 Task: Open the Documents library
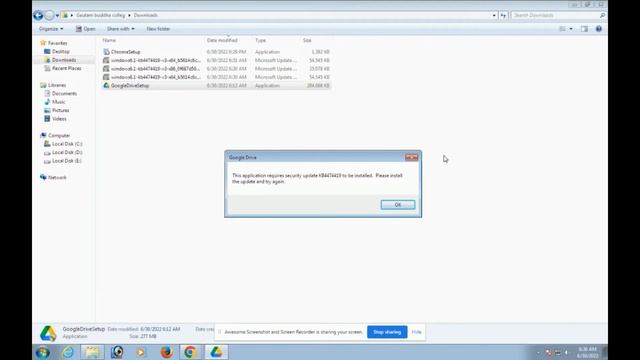[64, 93]
